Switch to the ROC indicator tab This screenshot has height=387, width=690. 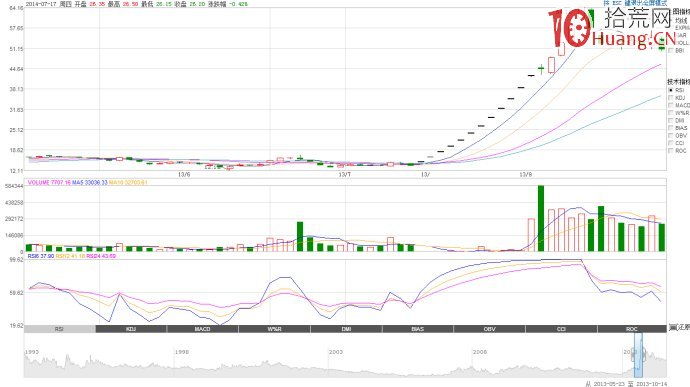(x=632, y=329)
